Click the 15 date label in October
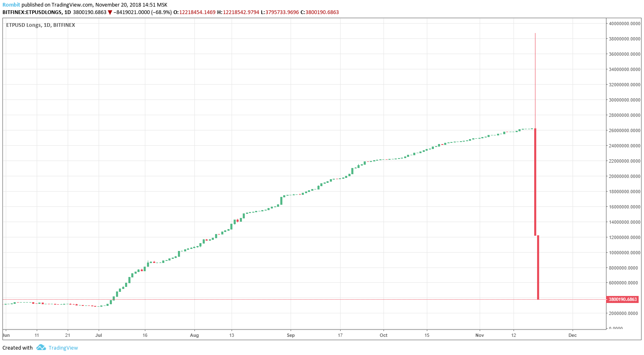 coord(427,335)
